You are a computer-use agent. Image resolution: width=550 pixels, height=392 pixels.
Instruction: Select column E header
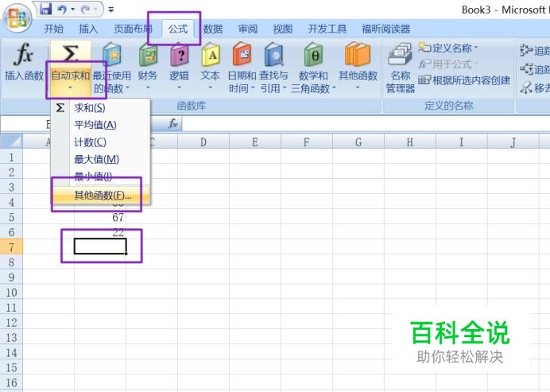pos(255,142)
